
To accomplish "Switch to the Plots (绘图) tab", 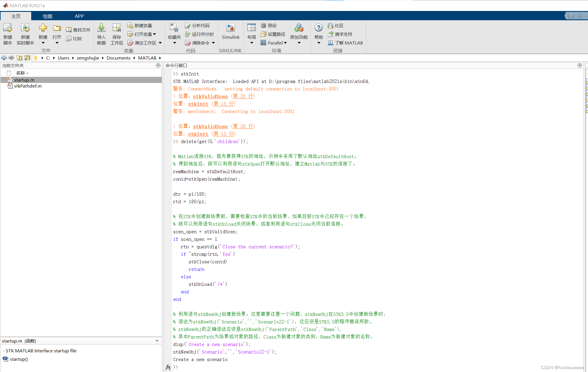I will click(47, 16).
